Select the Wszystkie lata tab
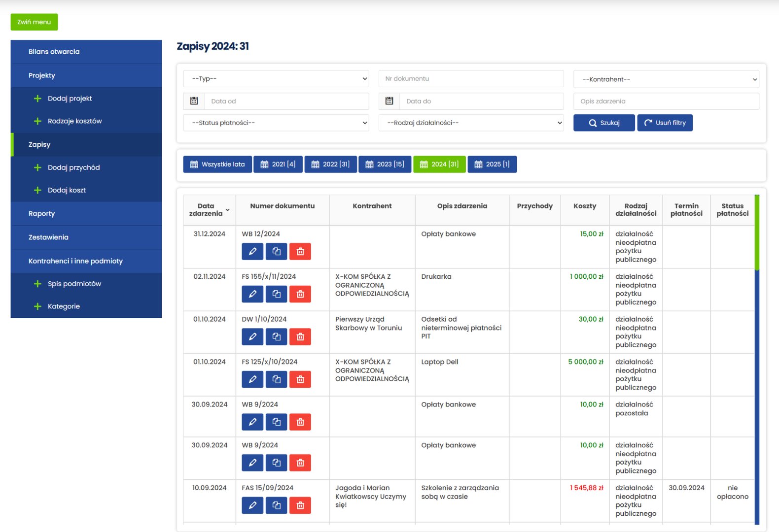This screenshot has width=779, height=532. (217, 165)
